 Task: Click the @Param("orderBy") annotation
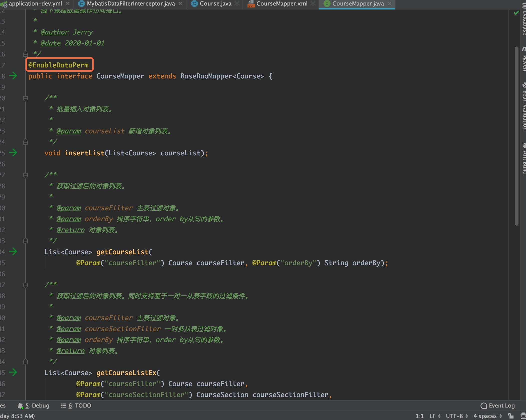coord(286,263)
